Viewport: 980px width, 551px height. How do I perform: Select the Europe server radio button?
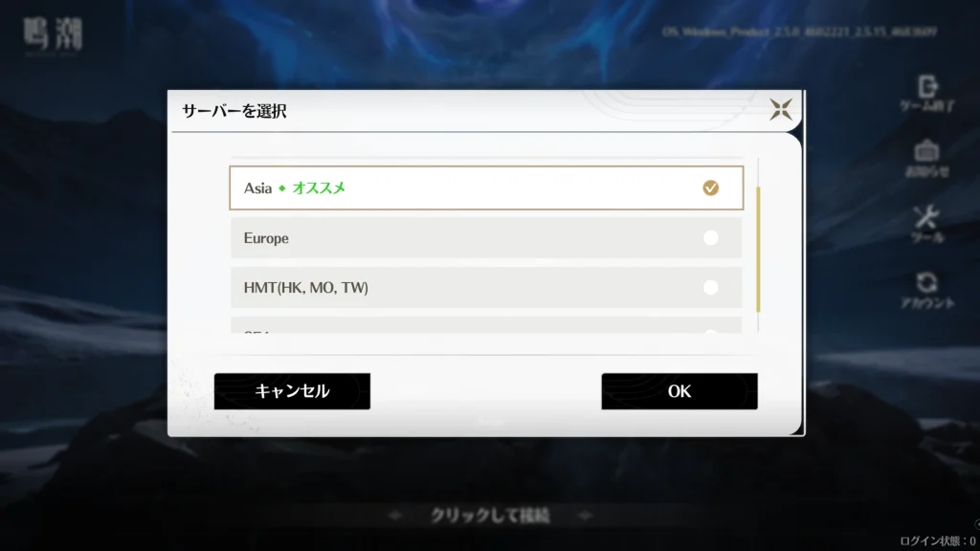point(711,237)
